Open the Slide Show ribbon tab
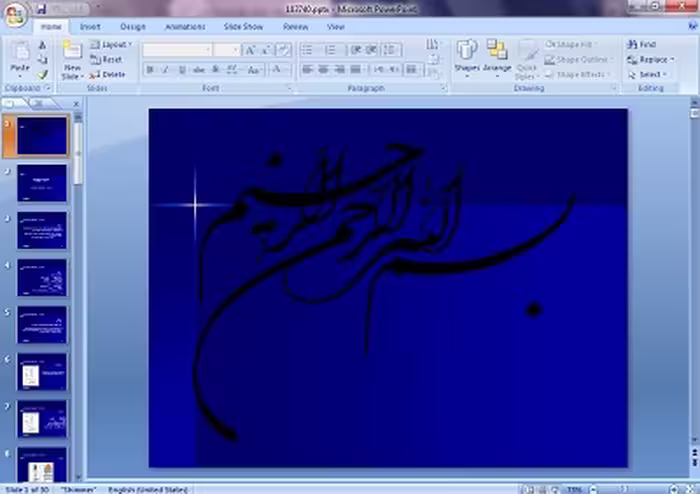The height and width of the screenshot is (494, 700). tap(243, 27)
